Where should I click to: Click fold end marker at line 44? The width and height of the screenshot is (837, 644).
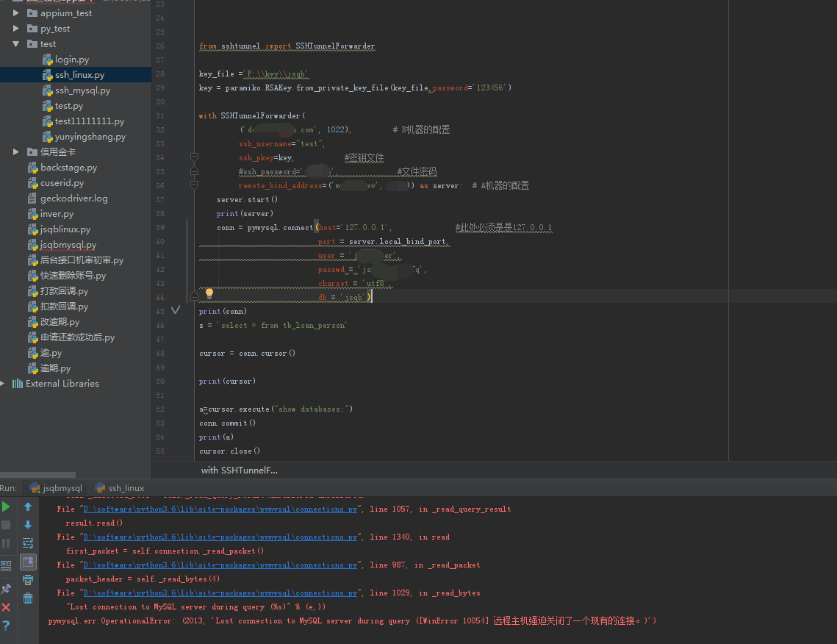tap(194, 296)
